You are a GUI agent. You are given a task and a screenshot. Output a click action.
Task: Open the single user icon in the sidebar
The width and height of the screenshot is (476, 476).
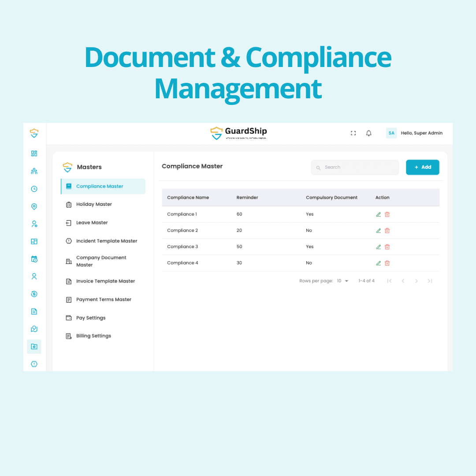34,276
